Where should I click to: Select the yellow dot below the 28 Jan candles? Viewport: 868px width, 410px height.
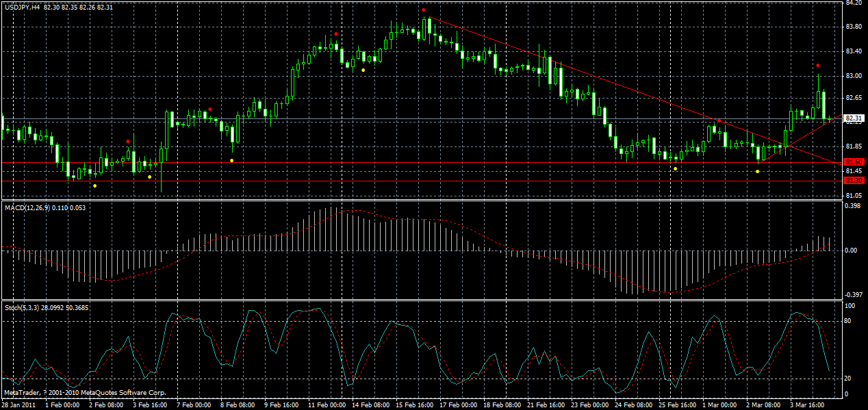point(94,185)
